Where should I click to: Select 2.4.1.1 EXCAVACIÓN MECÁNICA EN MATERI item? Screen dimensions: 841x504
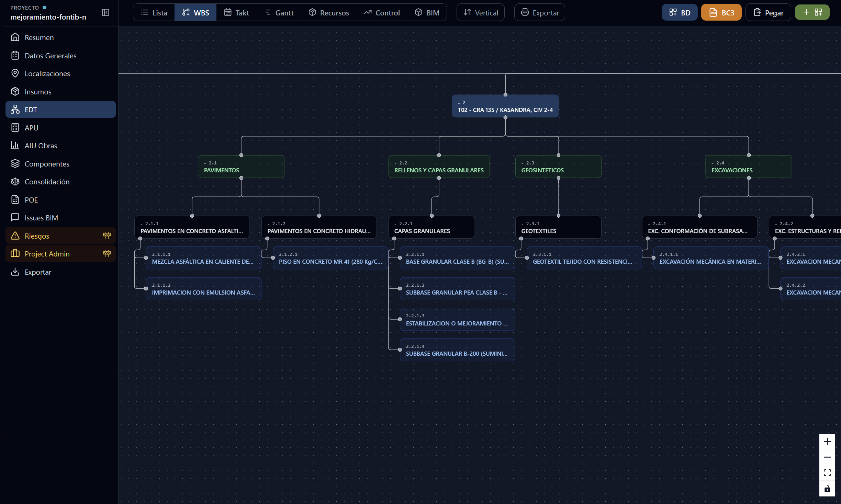click(x=711, y=258)
